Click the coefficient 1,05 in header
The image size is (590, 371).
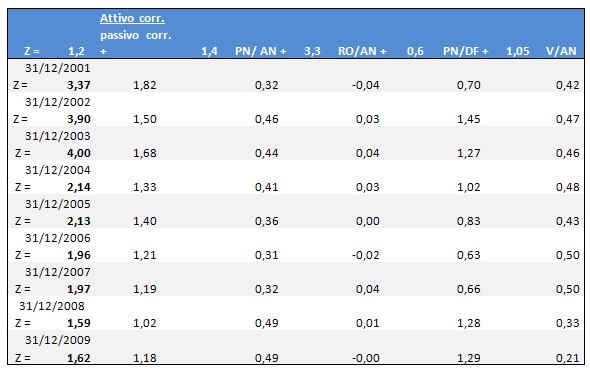point(517,51)
